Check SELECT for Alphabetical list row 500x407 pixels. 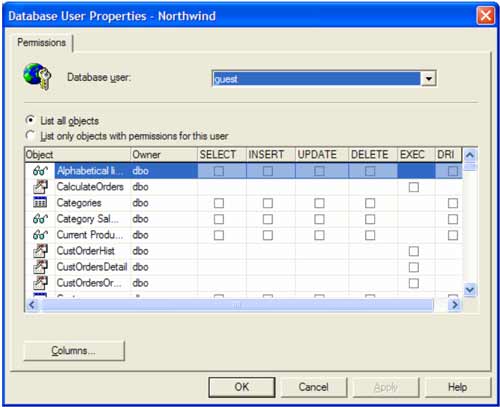pyautogui.click(x=219, y=171)
